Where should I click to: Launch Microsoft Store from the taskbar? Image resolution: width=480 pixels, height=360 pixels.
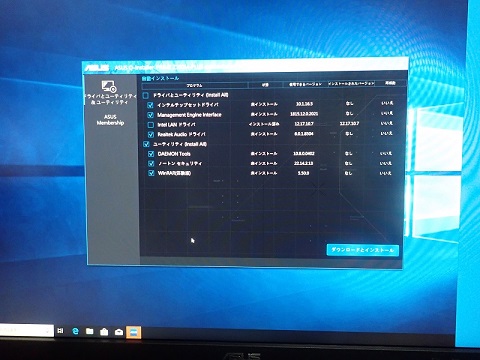(104, 332)
